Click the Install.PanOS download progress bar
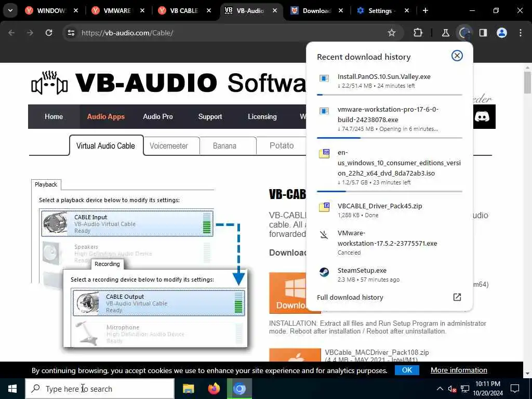The width and height of the screenshot is (532, 399). (x=390, y=95)
